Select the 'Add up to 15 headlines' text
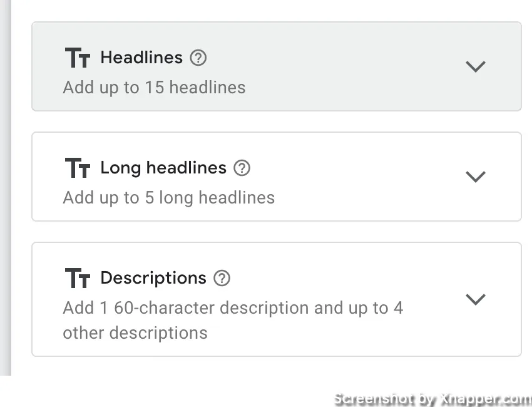Screen dimensions: 532x407 [154, 87]
